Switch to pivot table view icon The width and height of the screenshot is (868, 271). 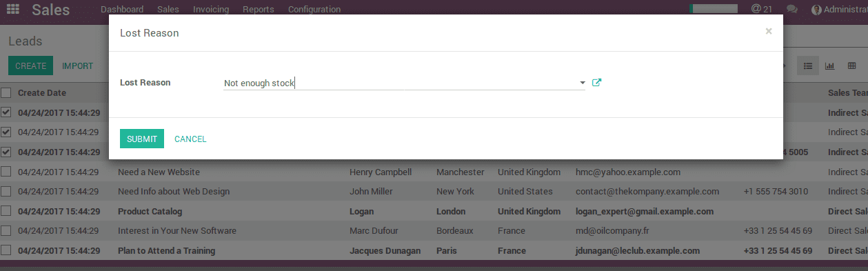pos(852,66)
